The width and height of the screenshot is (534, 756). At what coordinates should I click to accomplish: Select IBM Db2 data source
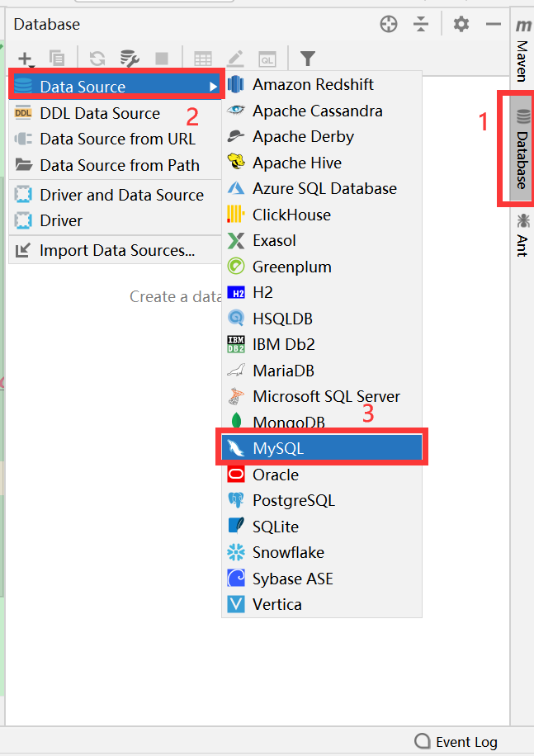[x=321, y=345]
